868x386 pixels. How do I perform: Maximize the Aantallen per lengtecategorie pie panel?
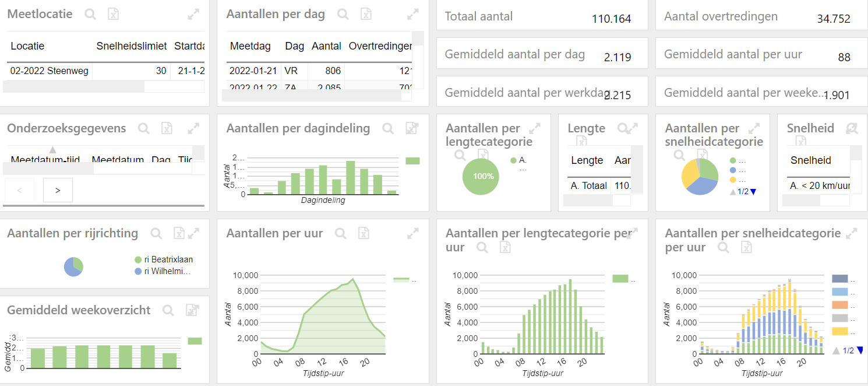534,129
